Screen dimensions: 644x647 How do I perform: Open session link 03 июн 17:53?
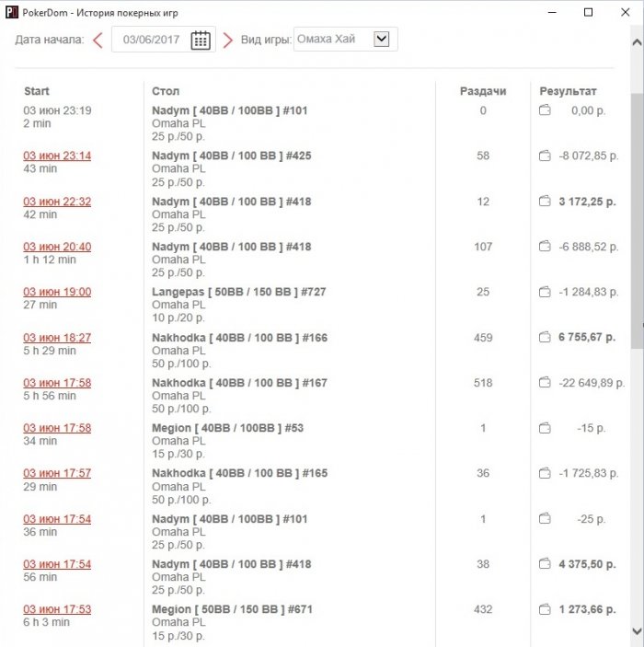coord(57,609)
